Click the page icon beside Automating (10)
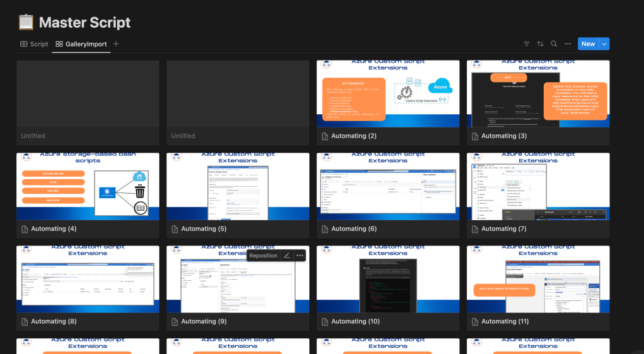This screenshot has width=644, height=354. pos(325,322)
